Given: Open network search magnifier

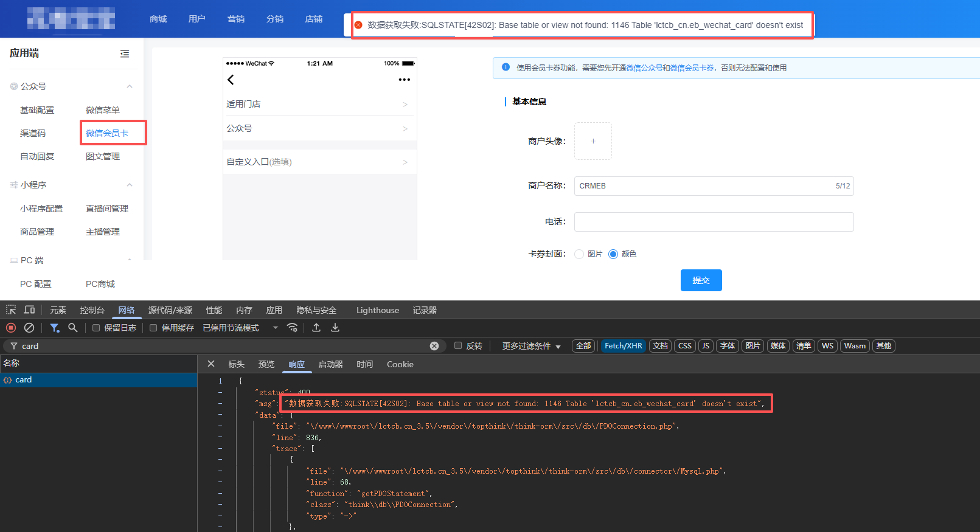Looking at the screenshot, I should pyautogui.click(x=73, y=328).
